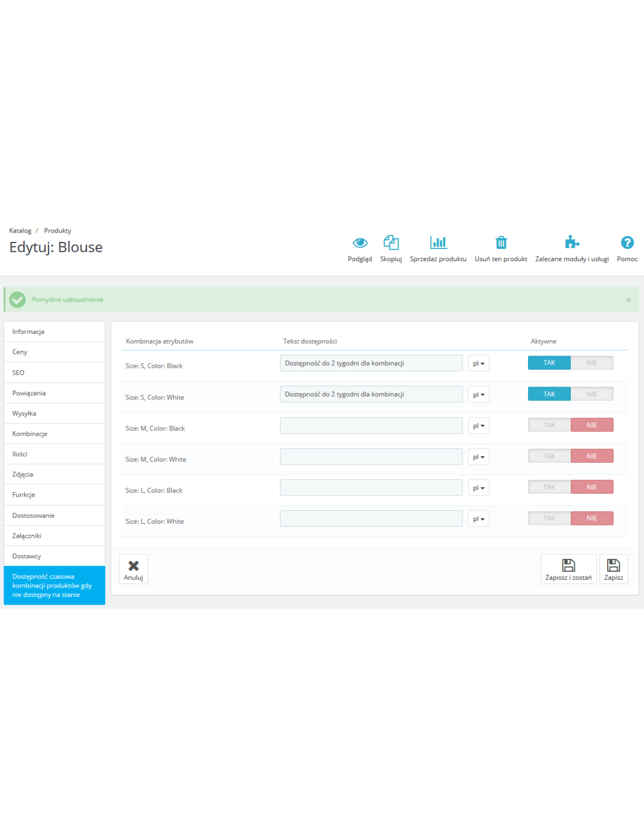Dismiss the Pomyślne uaktualnienie alert
This screenshot has height=833, width=644.
pos(628,300)
